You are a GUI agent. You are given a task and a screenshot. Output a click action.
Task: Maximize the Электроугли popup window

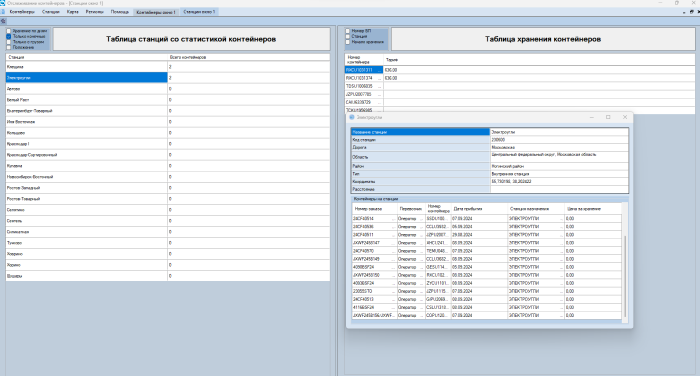click(608, 117)
